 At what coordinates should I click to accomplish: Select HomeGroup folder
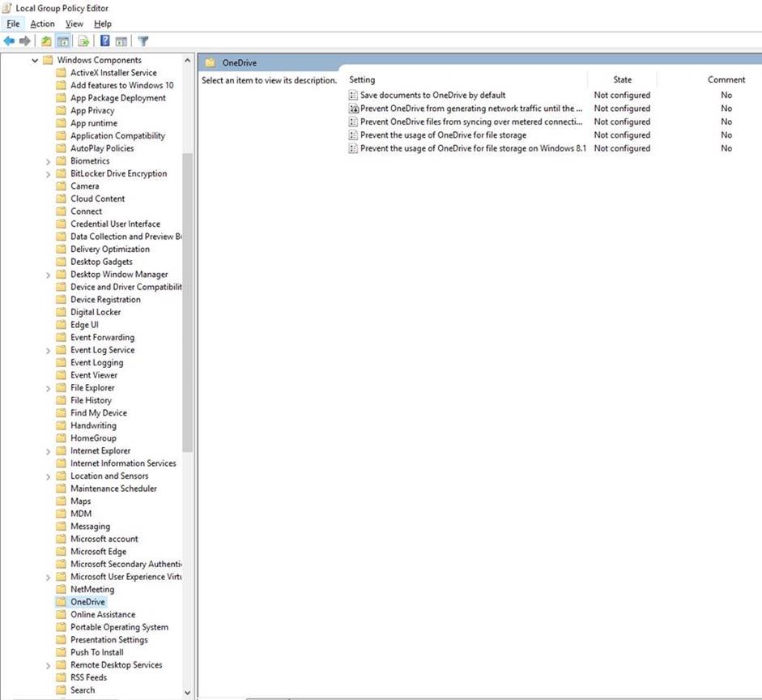pyautogui.click(x=93, y=438)
